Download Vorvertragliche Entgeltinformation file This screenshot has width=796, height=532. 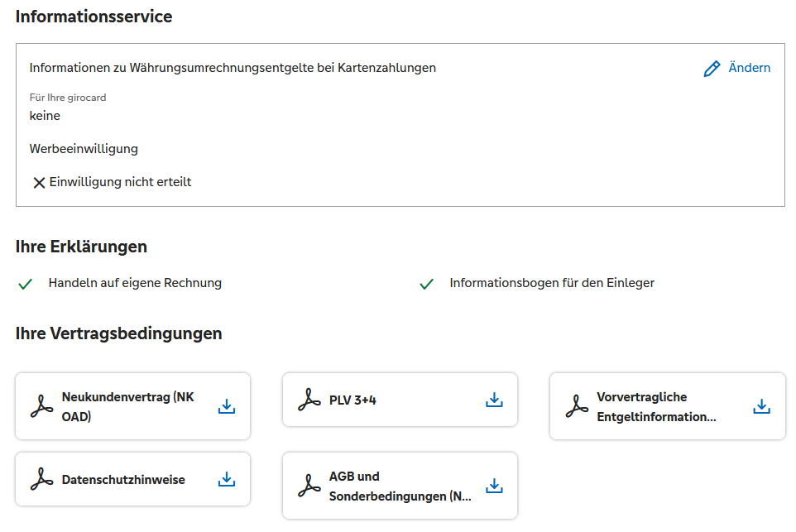761,406
